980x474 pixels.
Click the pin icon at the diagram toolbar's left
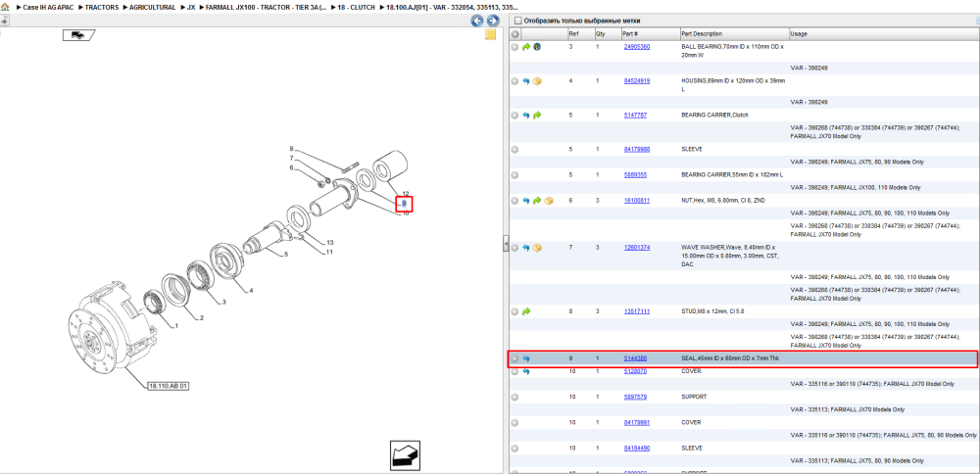[4, 21]
